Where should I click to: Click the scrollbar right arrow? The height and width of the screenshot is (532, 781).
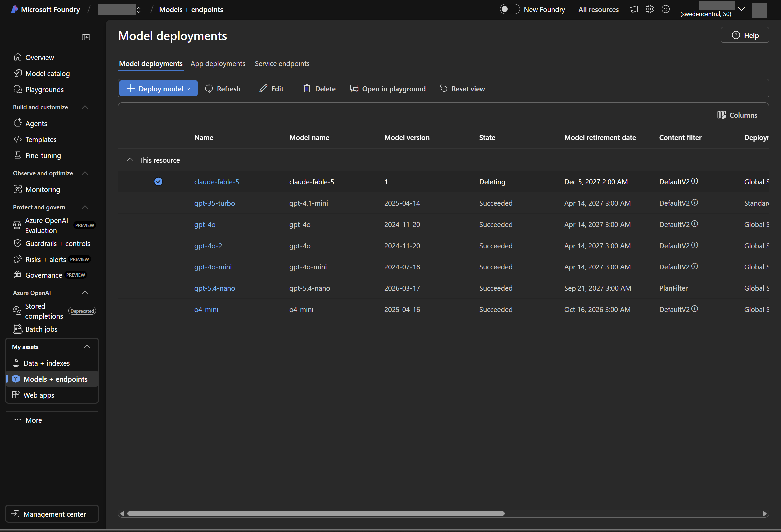pos(765,514)
